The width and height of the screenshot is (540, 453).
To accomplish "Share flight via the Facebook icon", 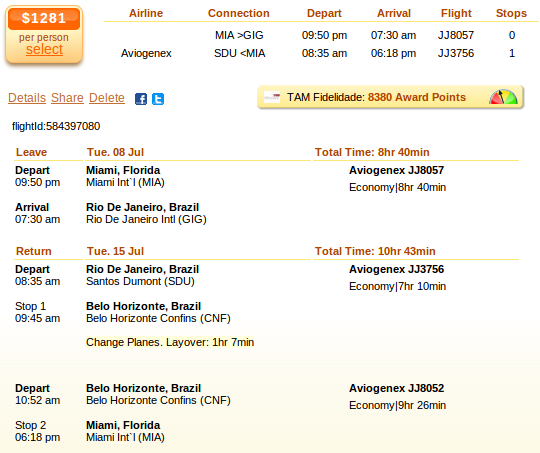I will click(x=141, y=99).
